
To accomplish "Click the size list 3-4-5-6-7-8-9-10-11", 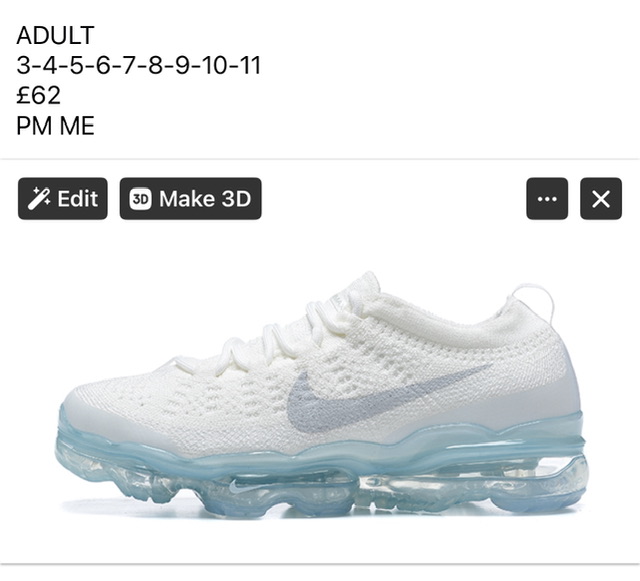I will (138, 65).
